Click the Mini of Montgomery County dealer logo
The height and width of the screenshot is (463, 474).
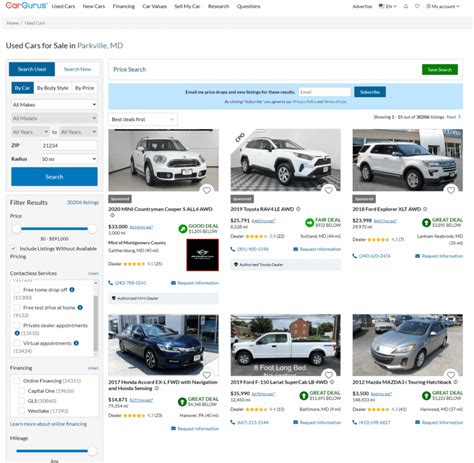(202, 255)
